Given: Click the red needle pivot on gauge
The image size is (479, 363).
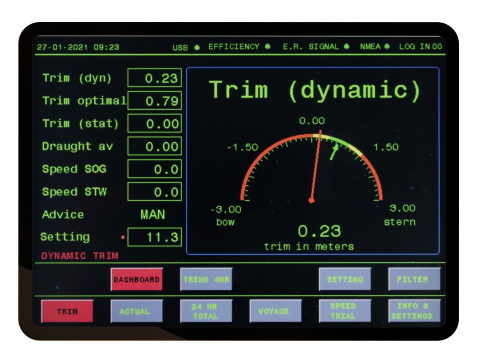Looking at the screenshot, I should tap(311, 200).
